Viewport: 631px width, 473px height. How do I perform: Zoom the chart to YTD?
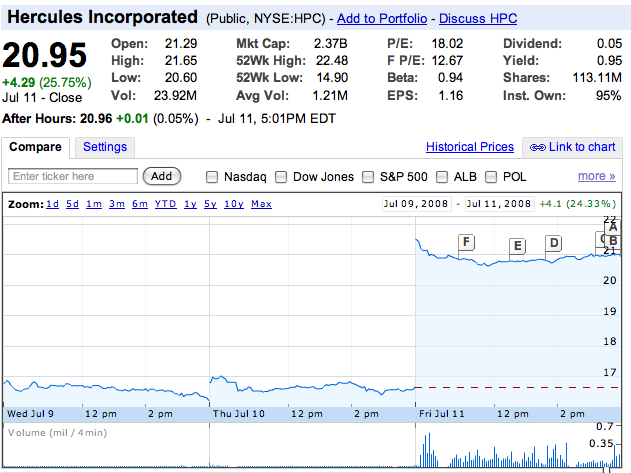[165, 204]
